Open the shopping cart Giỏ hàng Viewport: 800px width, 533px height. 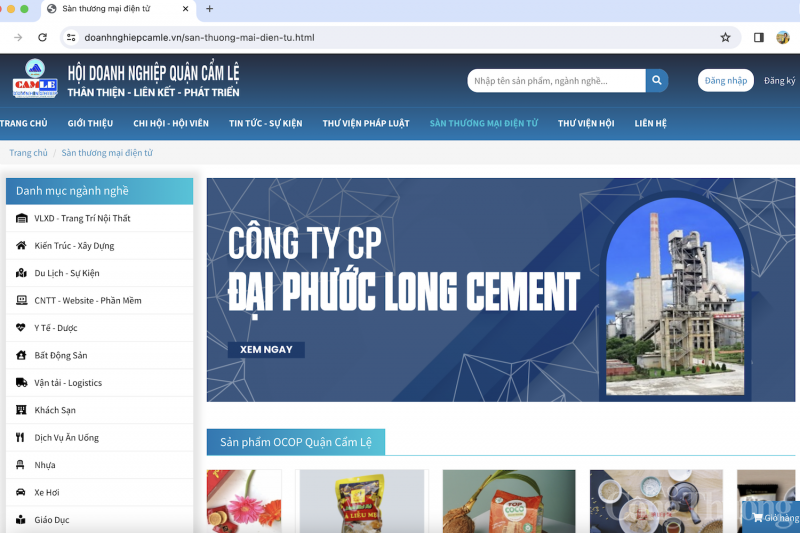click(x=776, y=518)
